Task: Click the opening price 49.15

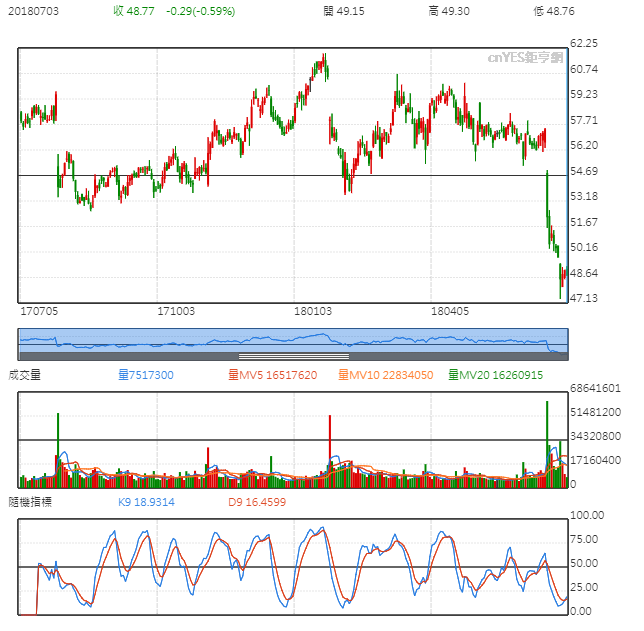Action: (x=344, y=11)
